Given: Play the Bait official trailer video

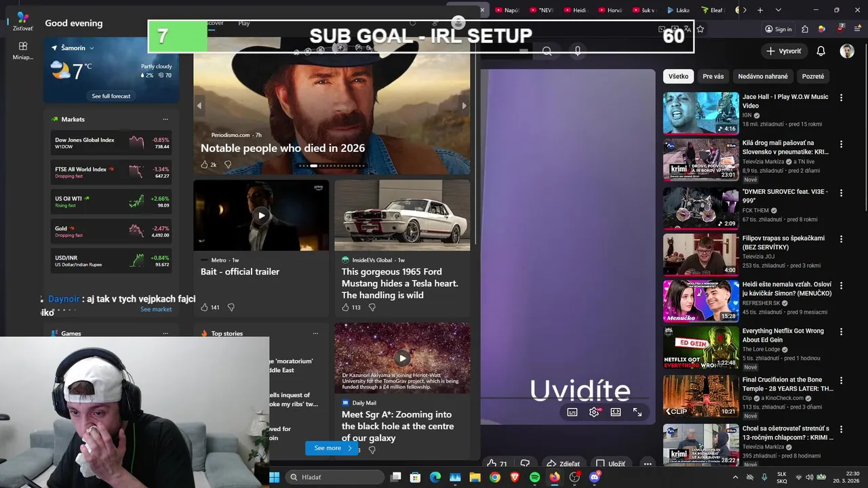Looking at the screenshot, I should [261, 216].
